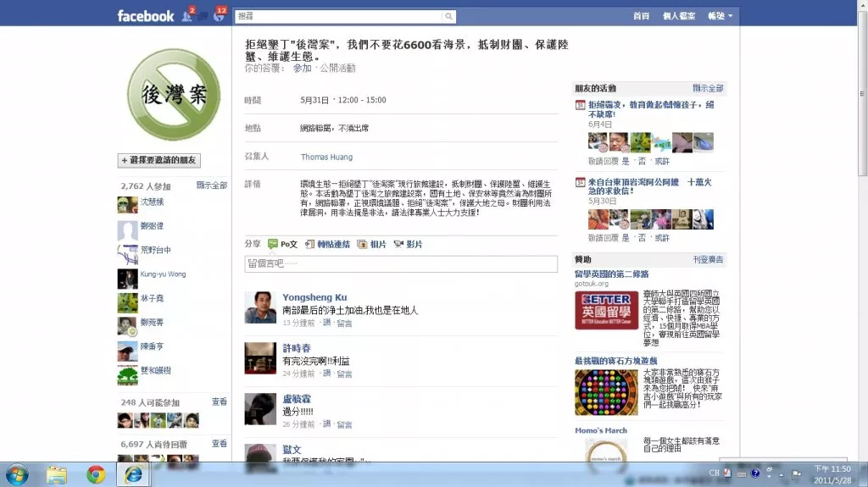The width and height of the screenshot is (868, 487).
Task: Click 選擇要邀請的朋友 button
Action: tap(159, 160)
